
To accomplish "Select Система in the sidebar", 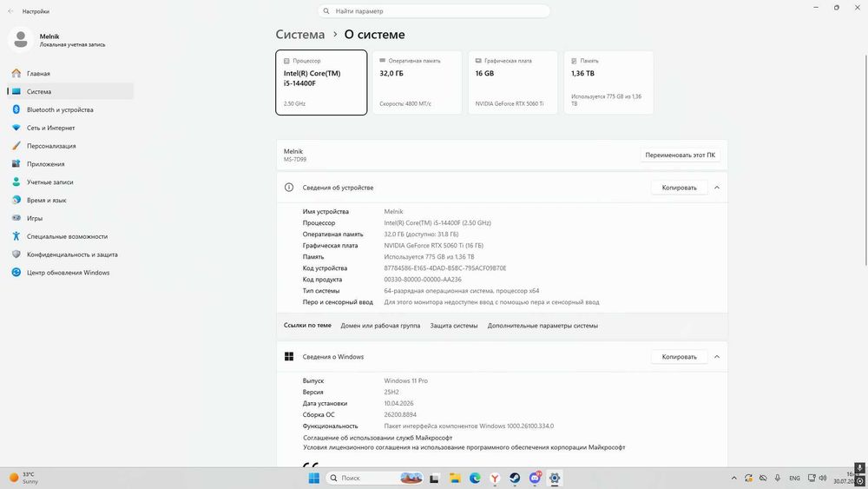I will tap(70, 91).
